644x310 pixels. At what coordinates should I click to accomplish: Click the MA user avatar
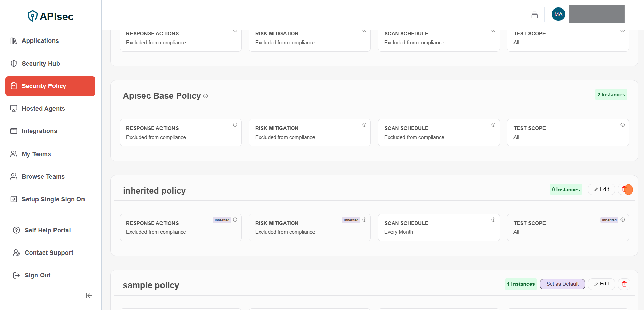click(x=558, y=14)
